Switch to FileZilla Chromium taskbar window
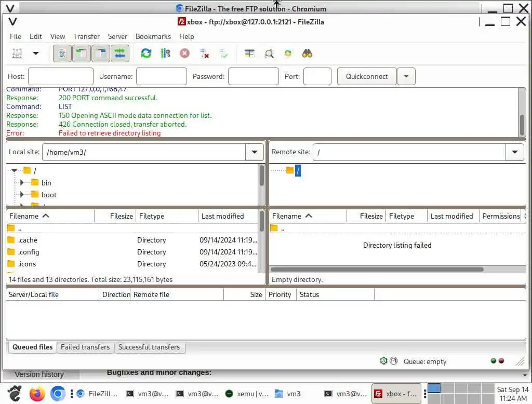Image resolution: width=532 pixels, height=404 pixels. click(98, 394)
